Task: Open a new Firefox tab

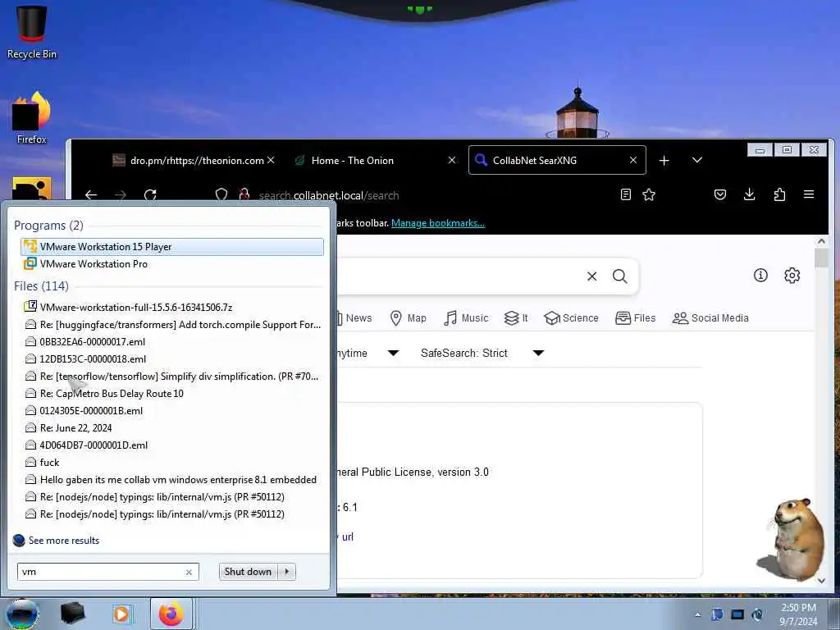Action: 664,160
